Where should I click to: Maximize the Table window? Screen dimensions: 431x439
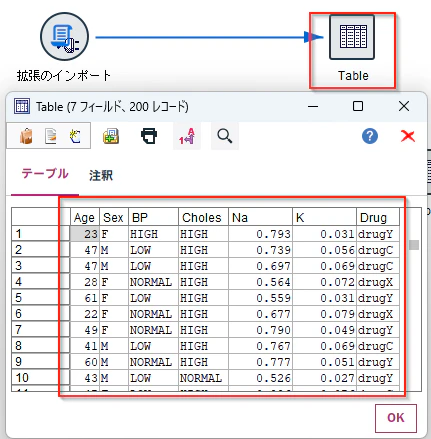click(358, 106)
